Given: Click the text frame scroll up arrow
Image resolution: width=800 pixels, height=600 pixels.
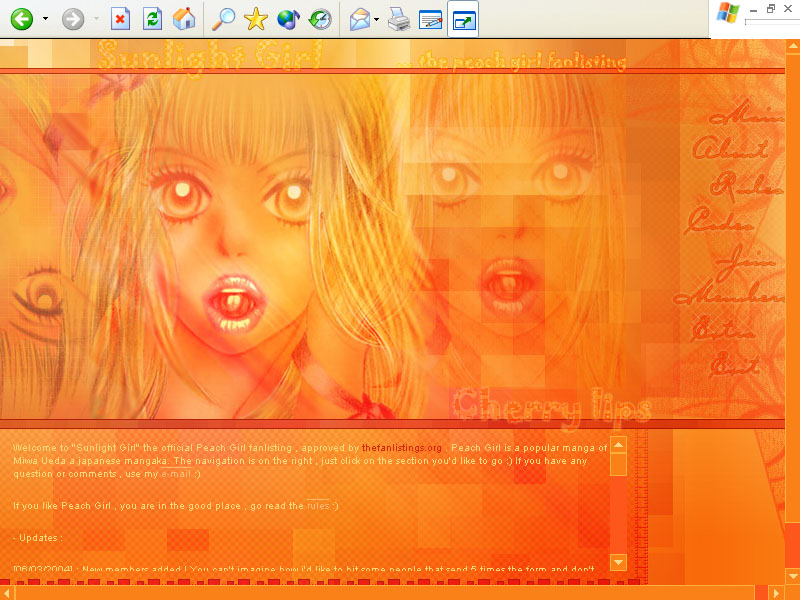Looking at the screenshot, I should 618,445.
